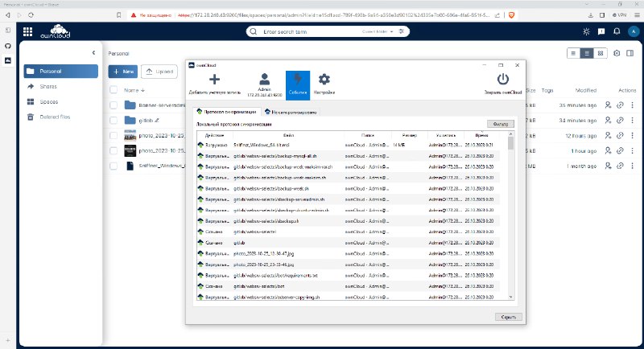Open the user avatar menu
Image resolution: width=644 pixels, height=349 pixels.
(x=634, y=31)
